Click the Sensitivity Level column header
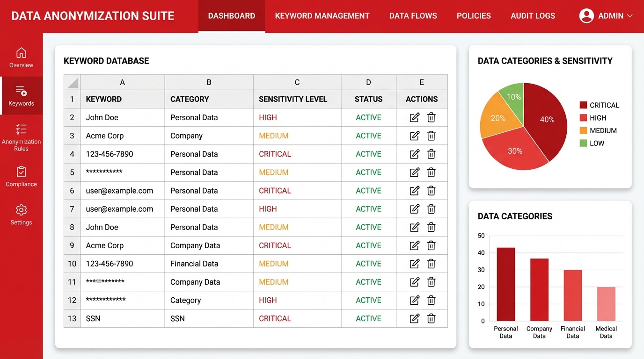The image size is (644, 359). 293,99
